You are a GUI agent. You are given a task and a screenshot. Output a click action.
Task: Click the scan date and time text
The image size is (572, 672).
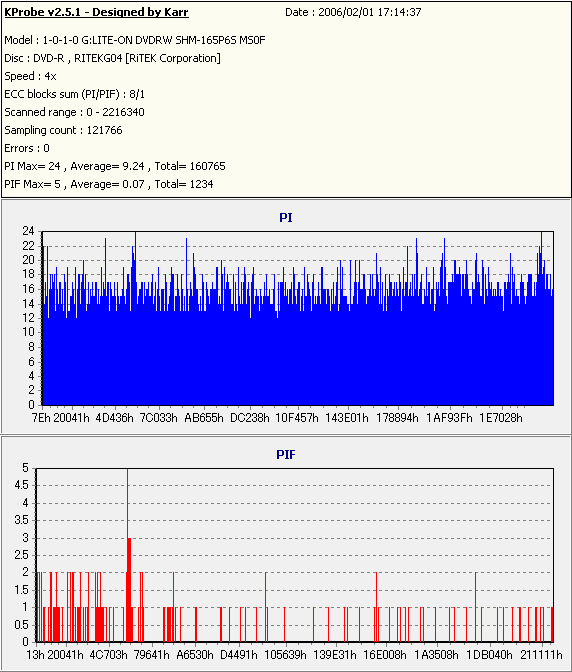353,12
